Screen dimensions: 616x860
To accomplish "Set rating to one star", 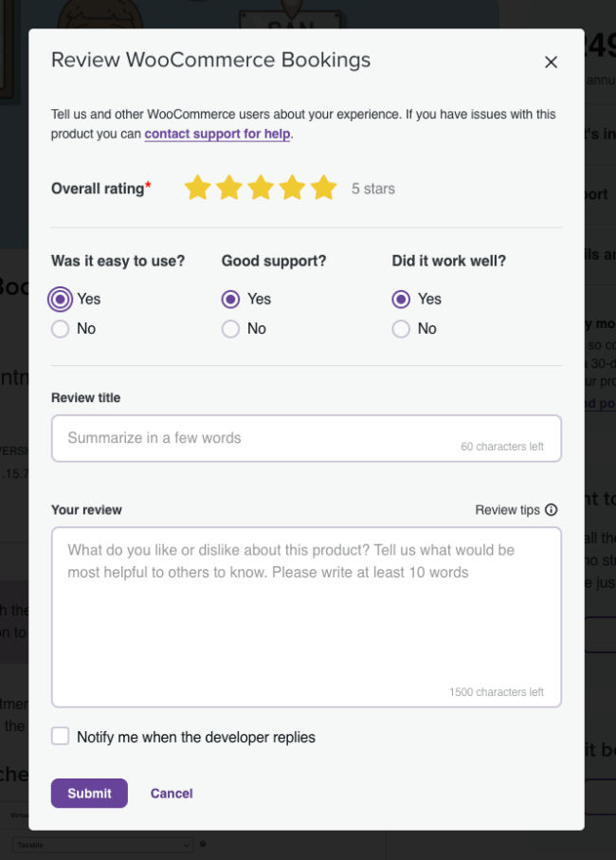I will point(197,188).
